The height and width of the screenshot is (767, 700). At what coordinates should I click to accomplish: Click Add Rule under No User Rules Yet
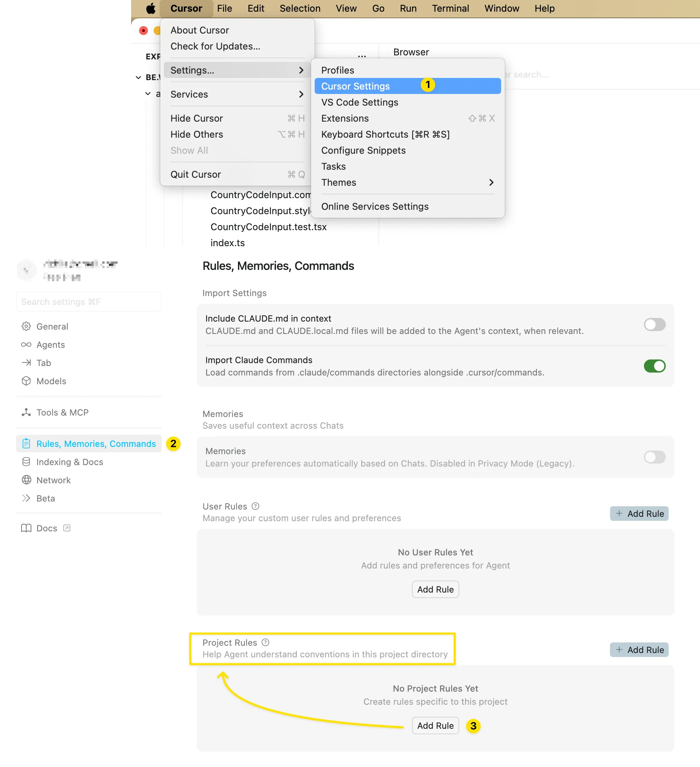(435, 589)
